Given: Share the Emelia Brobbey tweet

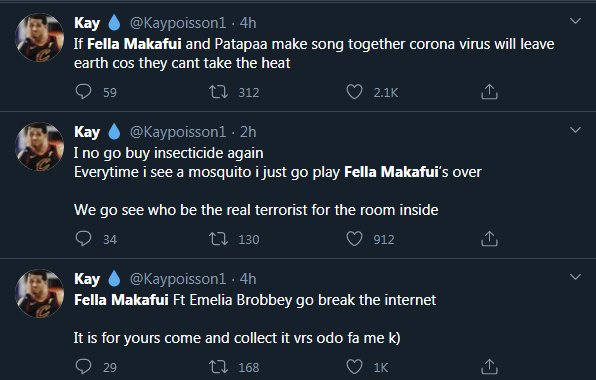Looking at the screenshot, I should coord(489,367).
